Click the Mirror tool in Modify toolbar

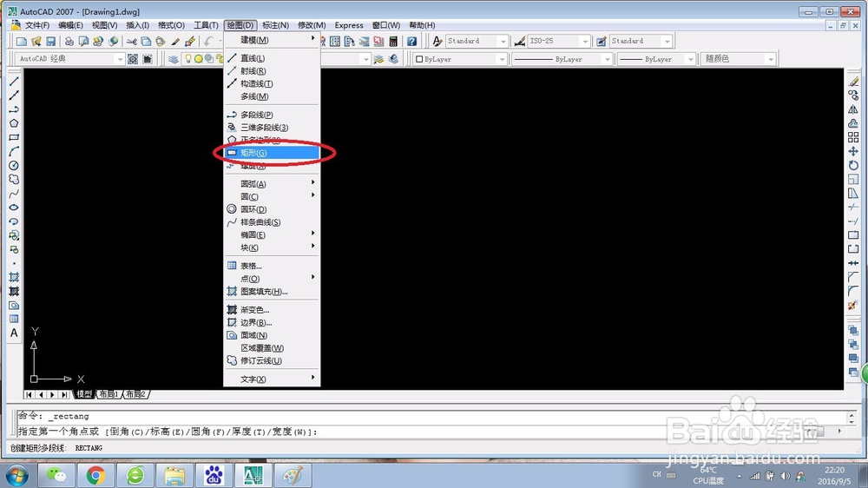pos(853,109)
